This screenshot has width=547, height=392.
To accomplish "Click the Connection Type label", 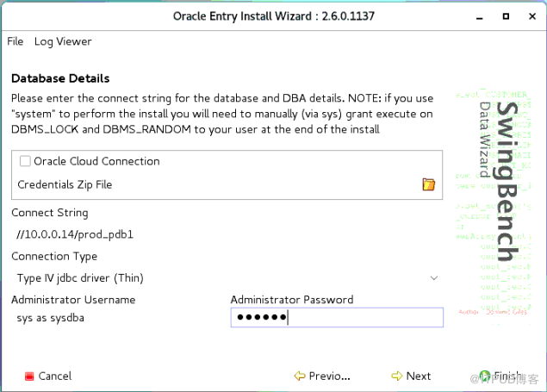I will tap(54, 257).
